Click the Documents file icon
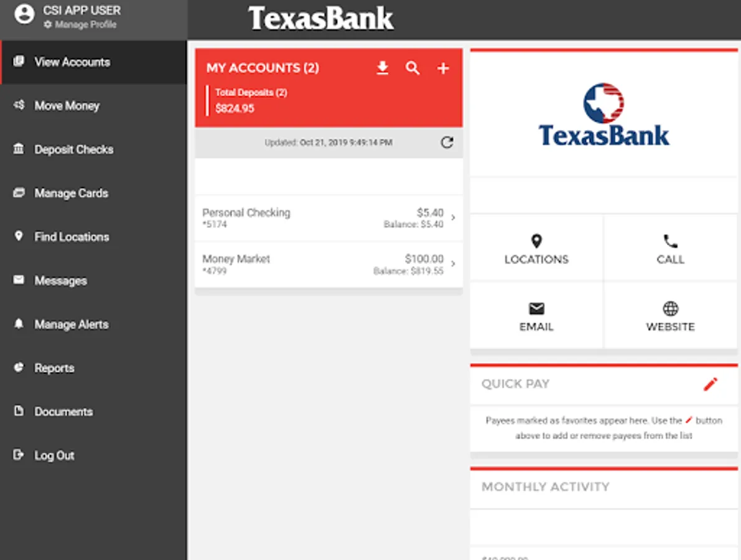This screenshot has height=560, width=741. 19,411
